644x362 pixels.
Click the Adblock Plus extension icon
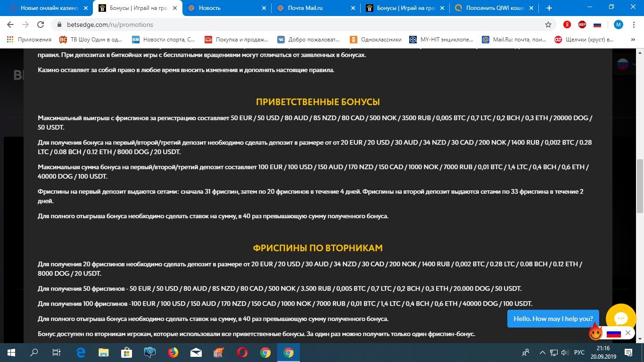[582, 25]
